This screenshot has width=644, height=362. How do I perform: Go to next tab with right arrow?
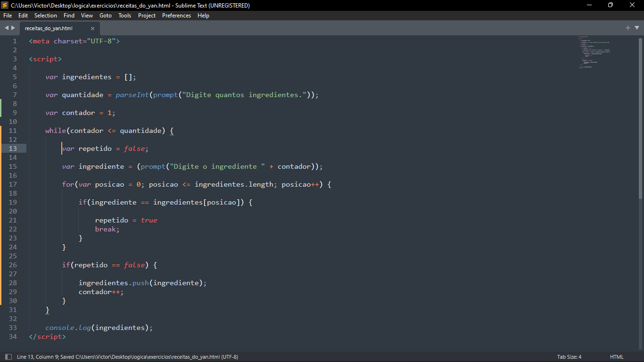click(x=13, y=28)
